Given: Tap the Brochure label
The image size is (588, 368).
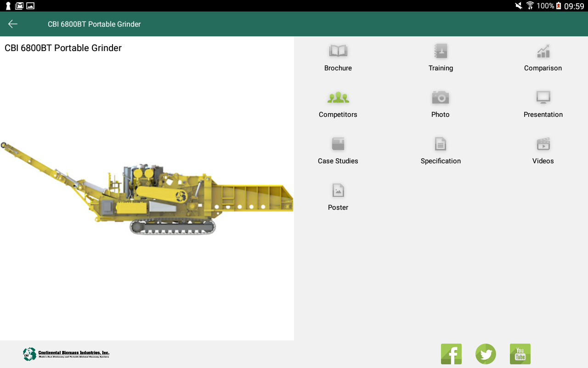Looking at the screenshot, I should 338,68.
